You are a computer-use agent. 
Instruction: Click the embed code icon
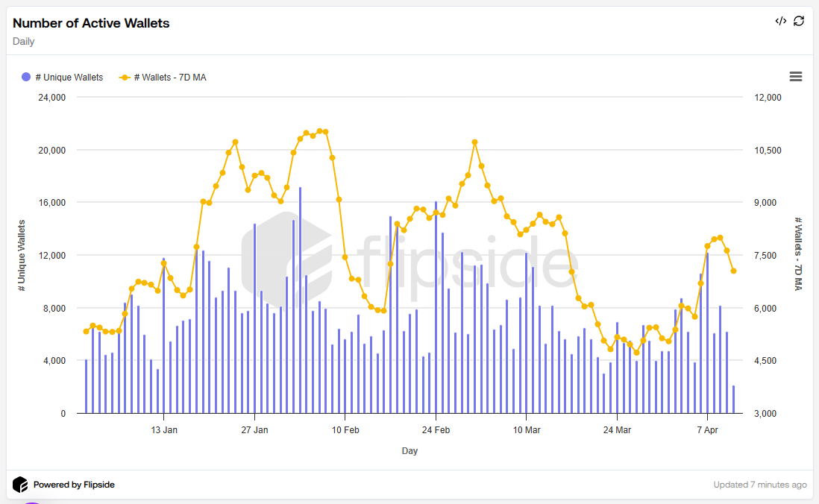tap(780, 21)
